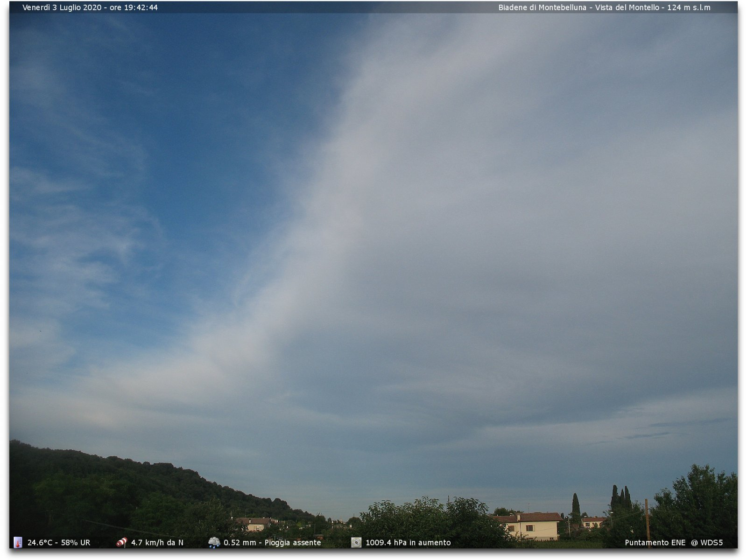Image resolution: width=747 pixels, height=560 pixels.
Task: Click the altitude text '124 m s.l.m'
Action: tap(689, 7)
